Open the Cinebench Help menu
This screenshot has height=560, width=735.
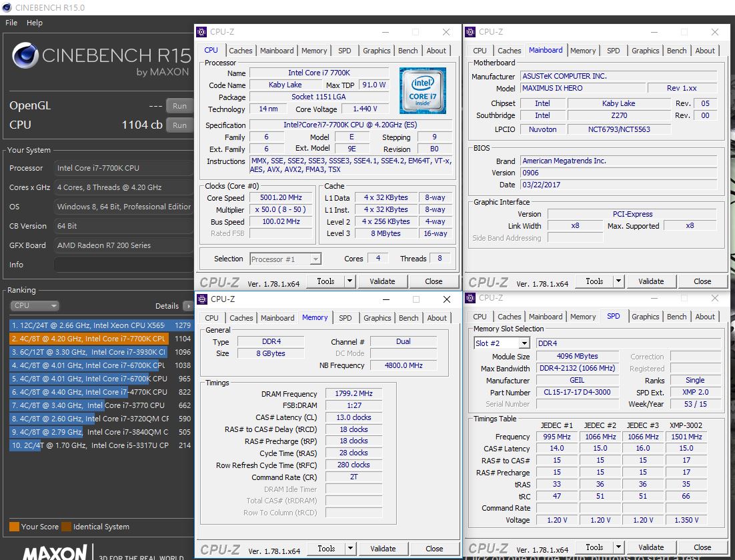coord(34,23)
